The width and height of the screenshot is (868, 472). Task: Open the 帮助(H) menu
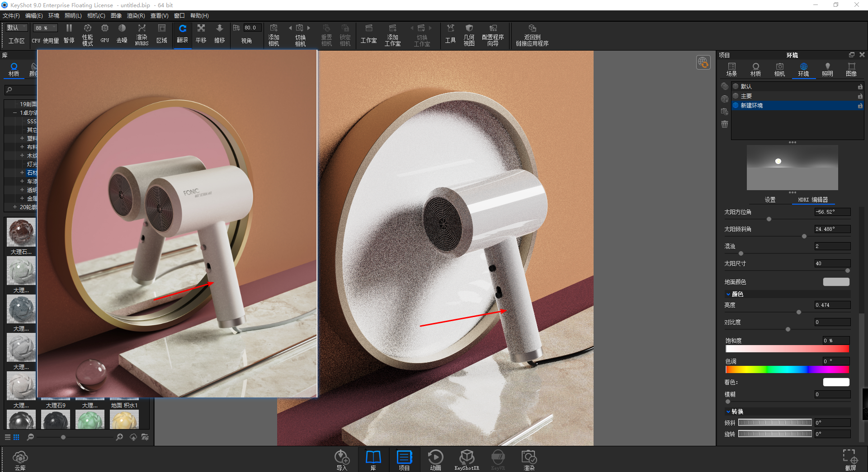coord(199,16)
